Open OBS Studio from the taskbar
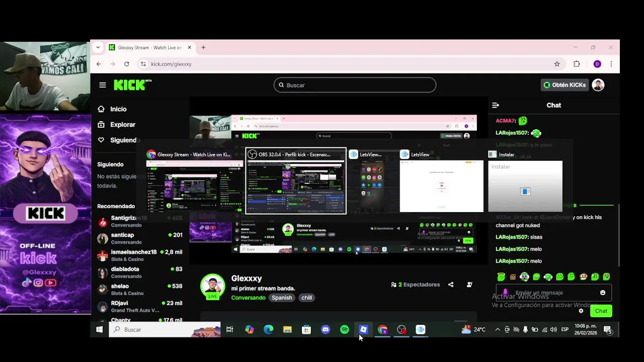Viewport: 644px width, 362px height. (401, 329)
